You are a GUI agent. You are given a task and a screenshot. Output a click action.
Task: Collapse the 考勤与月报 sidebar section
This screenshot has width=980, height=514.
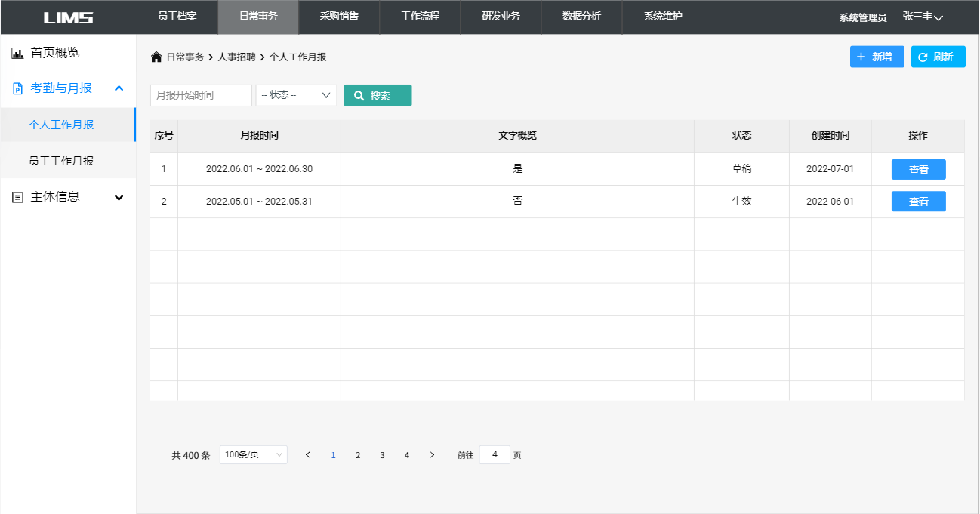click(x=119, y=88)
